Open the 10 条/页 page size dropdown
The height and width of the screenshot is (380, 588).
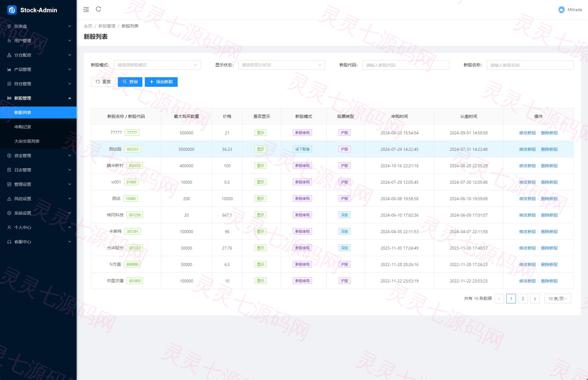[x=558, y=299]
